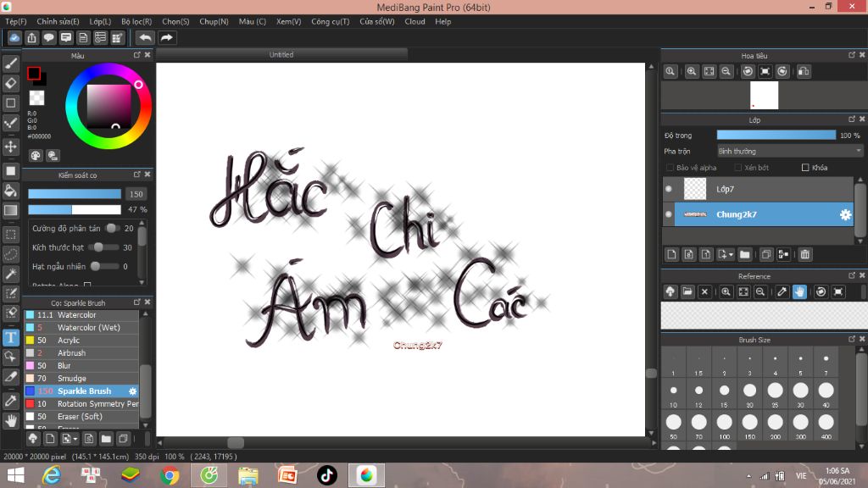The height and width of the screenshot is (488, 868).
Task: Click the cloud save icon in toolbar
Action: click(14, 37)
